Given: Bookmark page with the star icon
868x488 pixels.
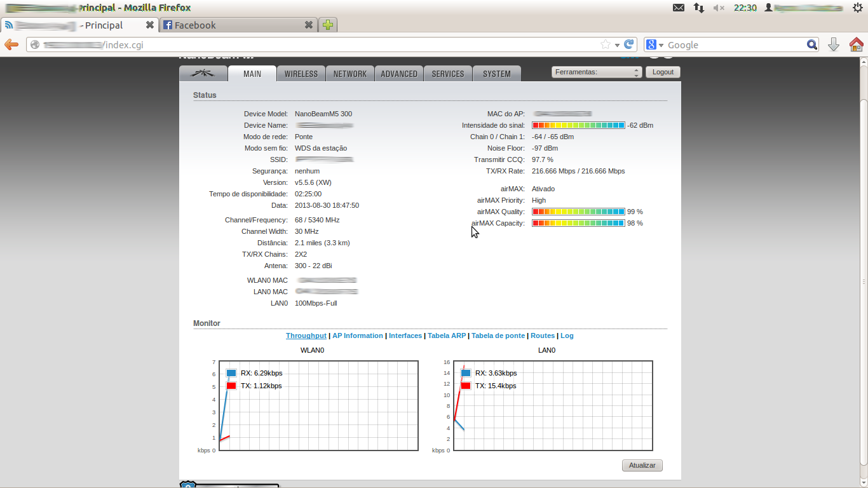Looking at the screenshot, I should 605,44.
